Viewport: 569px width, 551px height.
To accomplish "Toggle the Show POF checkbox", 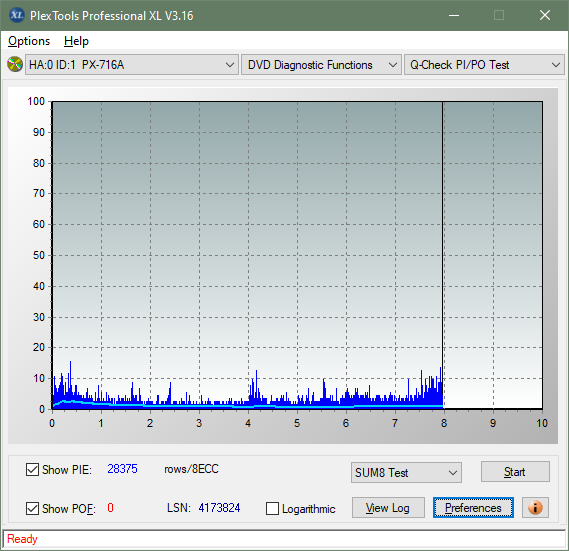I will click(x=32, y=508).
